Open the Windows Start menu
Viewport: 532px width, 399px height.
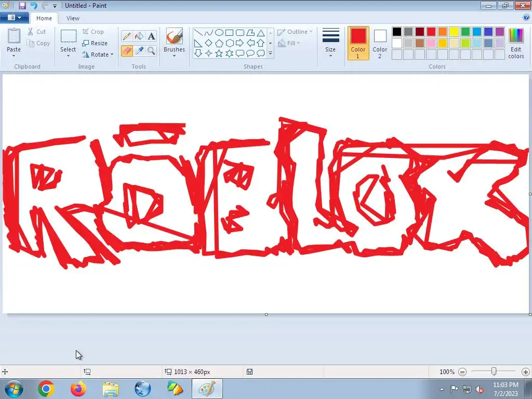pos(14,389)
